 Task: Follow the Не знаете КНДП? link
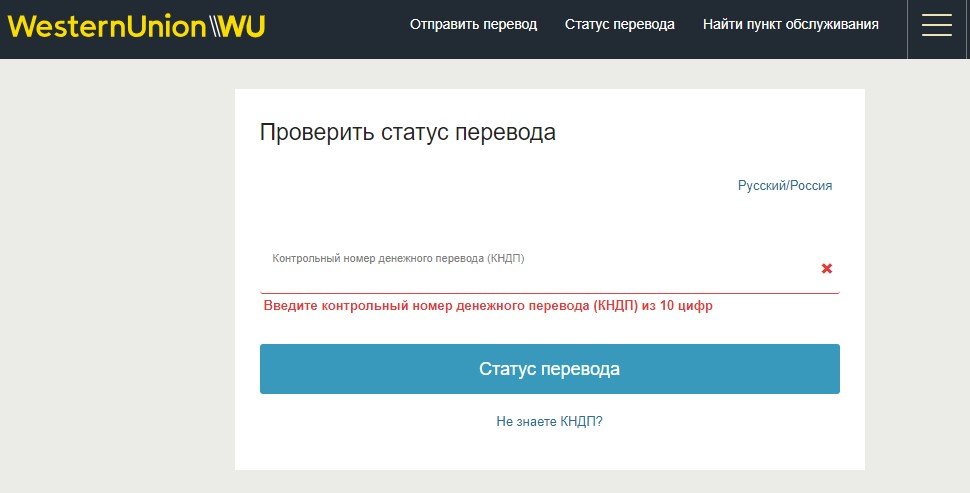tap(549, 421)
